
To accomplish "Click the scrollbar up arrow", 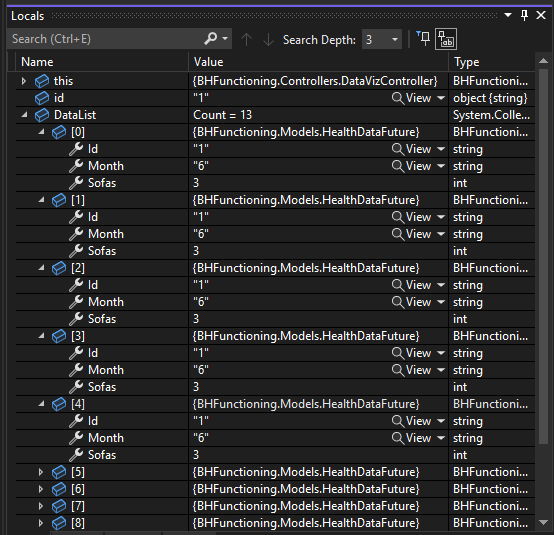I will tap(543, 61).
